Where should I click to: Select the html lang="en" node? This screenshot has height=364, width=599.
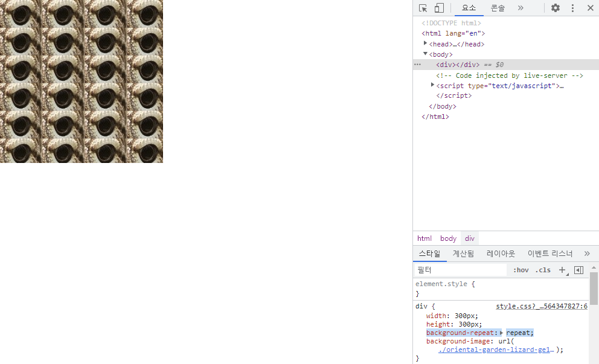point(453,33)
